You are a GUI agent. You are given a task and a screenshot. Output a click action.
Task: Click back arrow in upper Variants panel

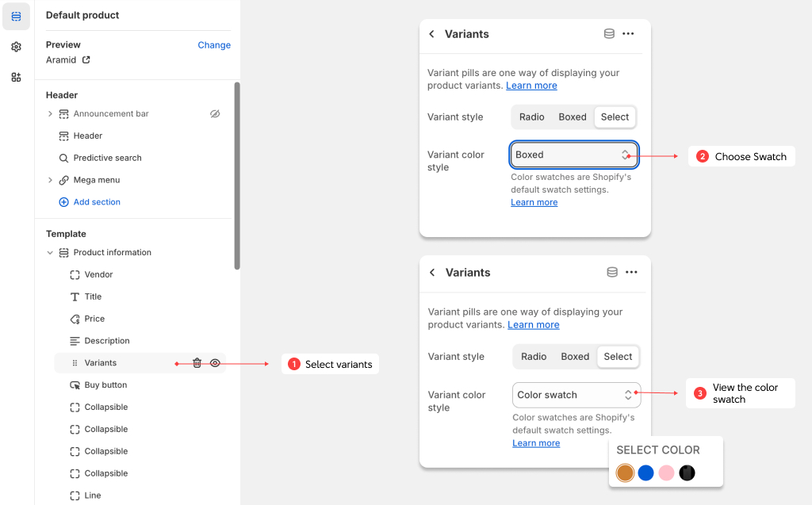(x=431, y=34)
